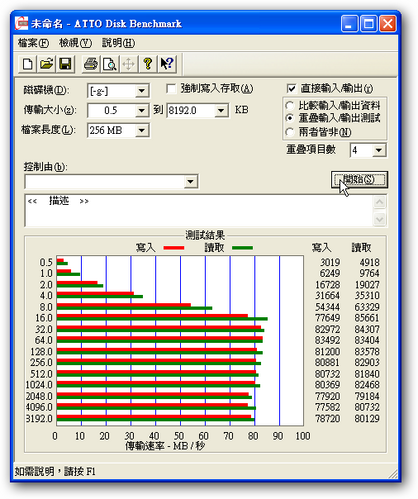Click the grayed move arrows toolbar icon

coord(129,64)
